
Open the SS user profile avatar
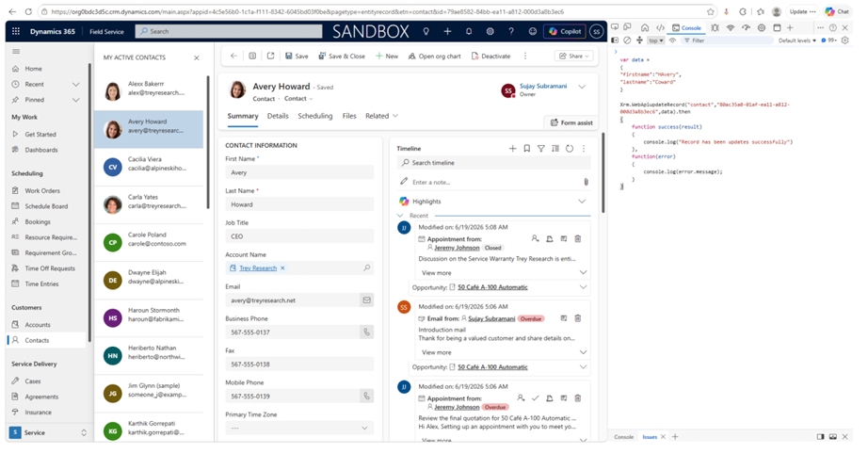596,32
